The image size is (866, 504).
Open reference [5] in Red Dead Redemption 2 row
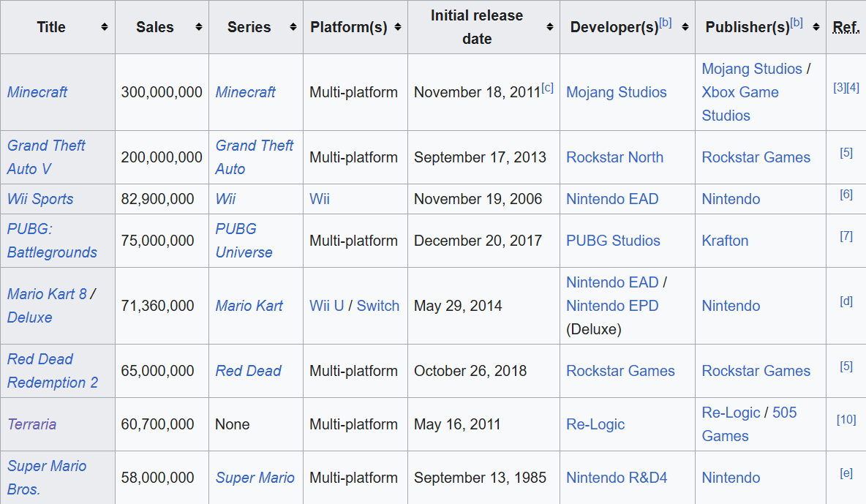coord(846,366)
